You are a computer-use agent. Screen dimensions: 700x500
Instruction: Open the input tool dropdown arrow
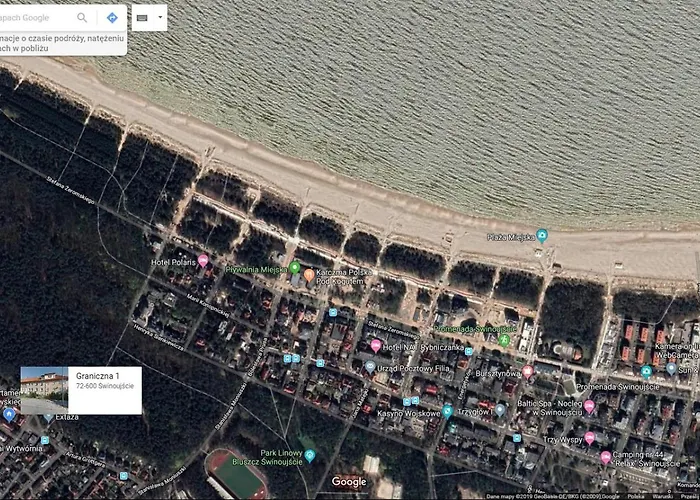click(160, 18)
